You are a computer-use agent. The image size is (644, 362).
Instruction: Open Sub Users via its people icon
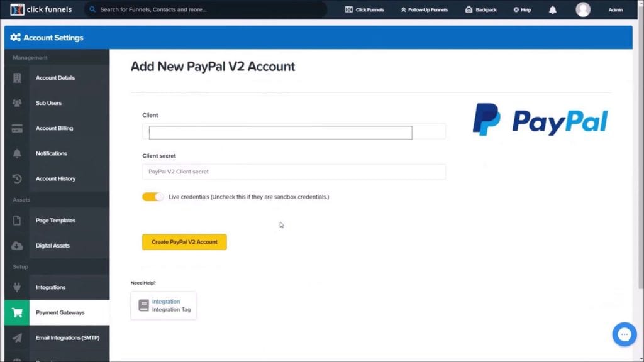tap(17, 103)
